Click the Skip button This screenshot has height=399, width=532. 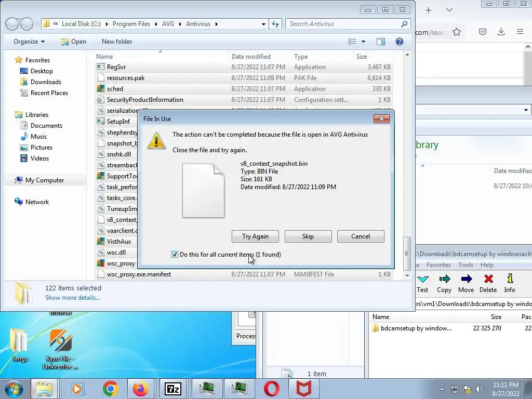point(308,236)
